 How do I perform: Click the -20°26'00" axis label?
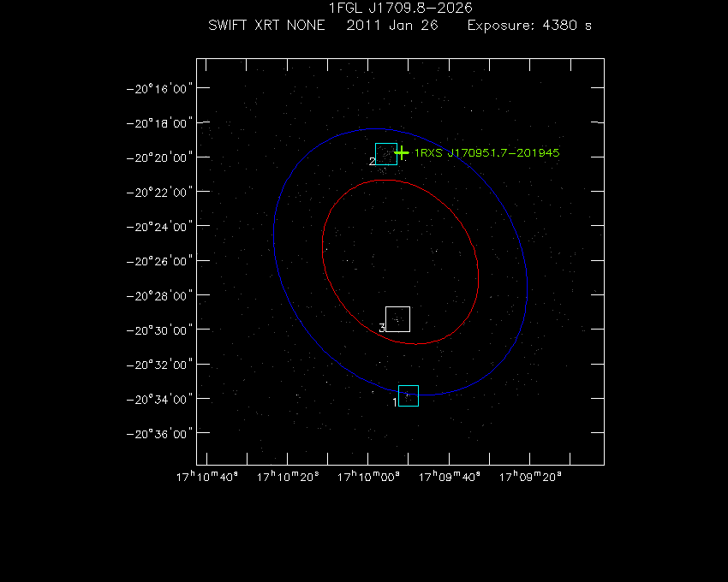159,261
